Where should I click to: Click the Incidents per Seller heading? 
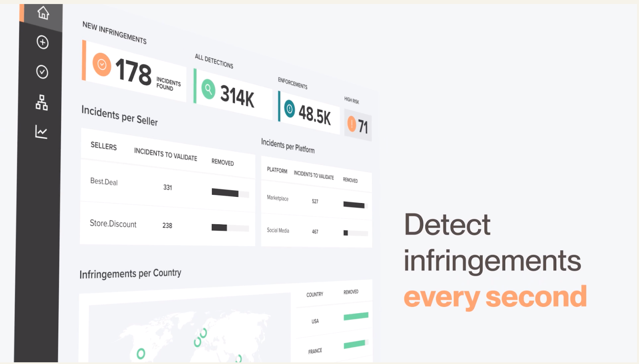[119, 115]
